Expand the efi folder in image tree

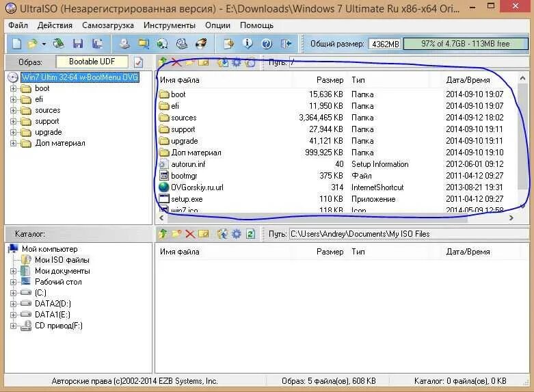[x=13, y=99]
